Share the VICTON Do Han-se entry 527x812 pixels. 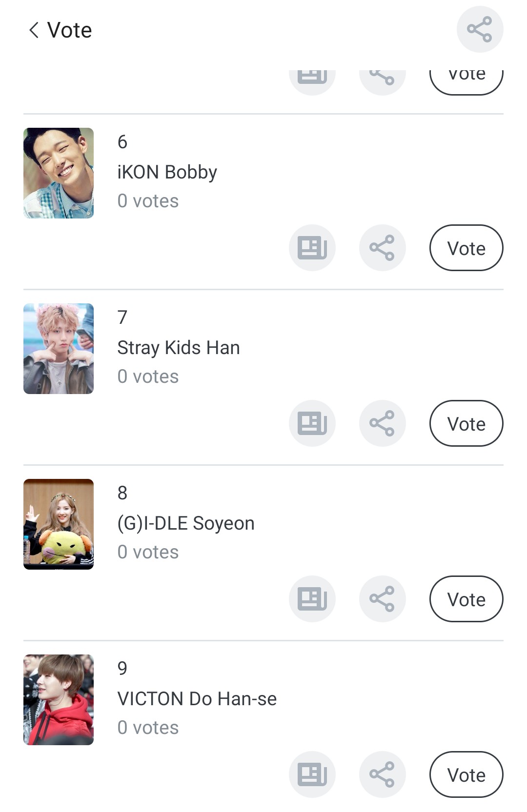pyautogui.click(x=382, y=774)
